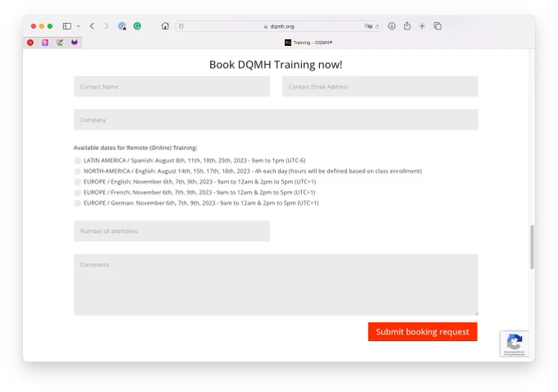Minimize the window with yellow button
This screenshot has width=558, height=392.
[42, 26]
